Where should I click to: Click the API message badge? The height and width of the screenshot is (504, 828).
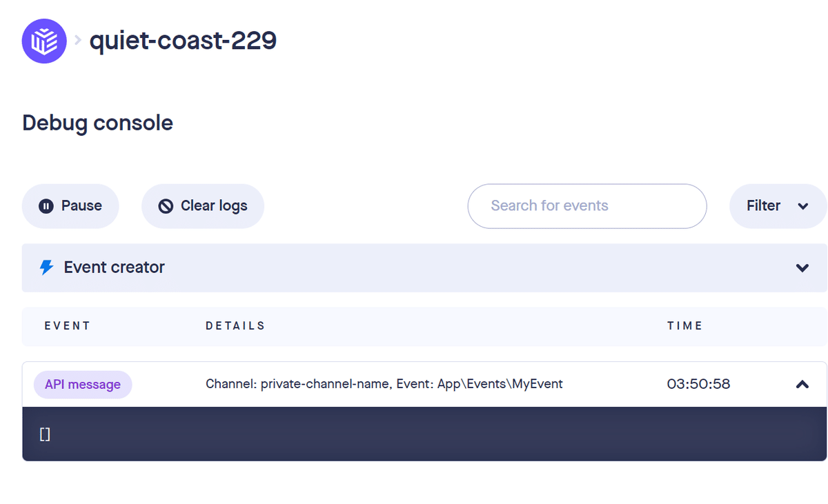[83, 385]
